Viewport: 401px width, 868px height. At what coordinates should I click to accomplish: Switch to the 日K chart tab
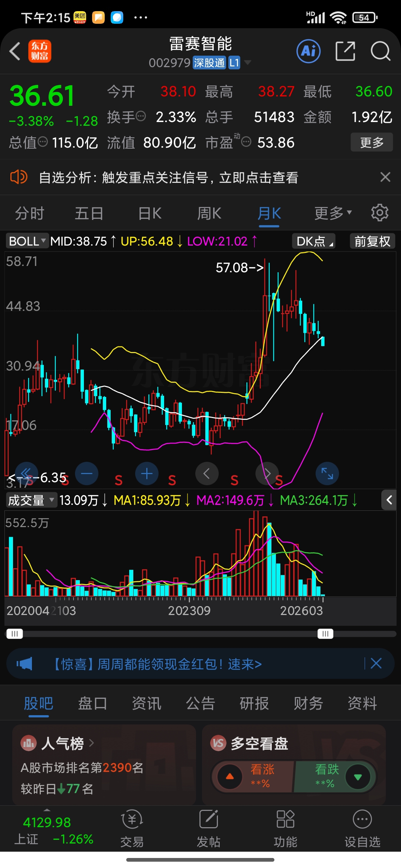(x=150, y=213)
